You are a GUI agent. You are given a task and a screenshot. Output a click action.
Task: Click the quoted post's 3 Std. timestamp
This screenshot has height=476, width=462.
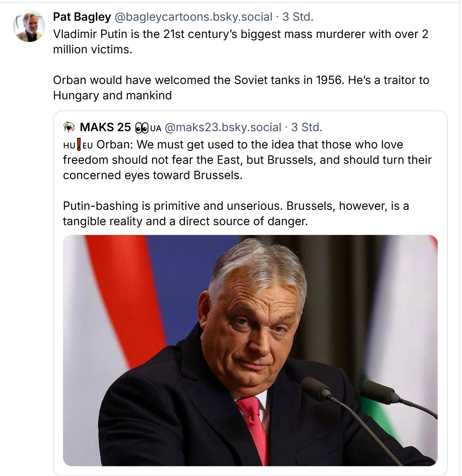(307, 127)
